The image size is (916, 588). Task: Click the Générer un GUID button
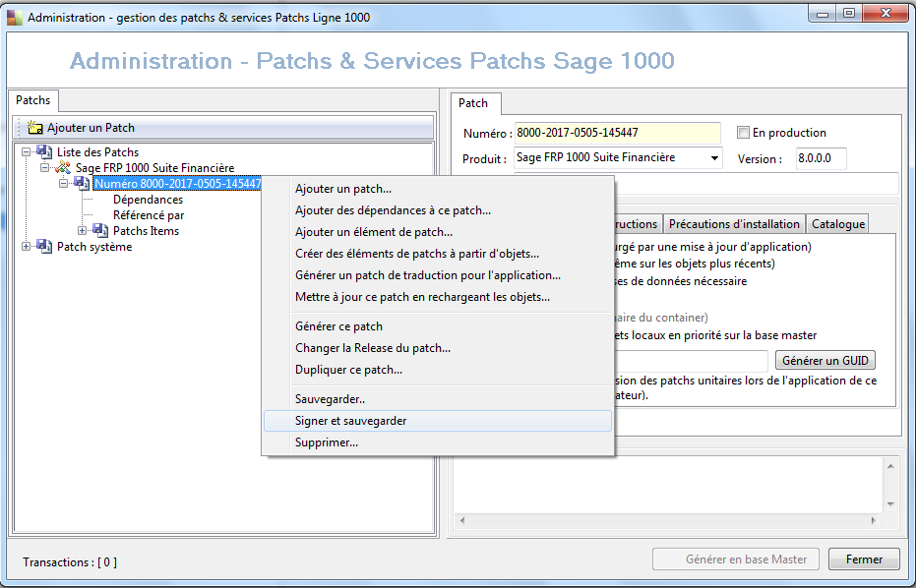coord(825,360)
